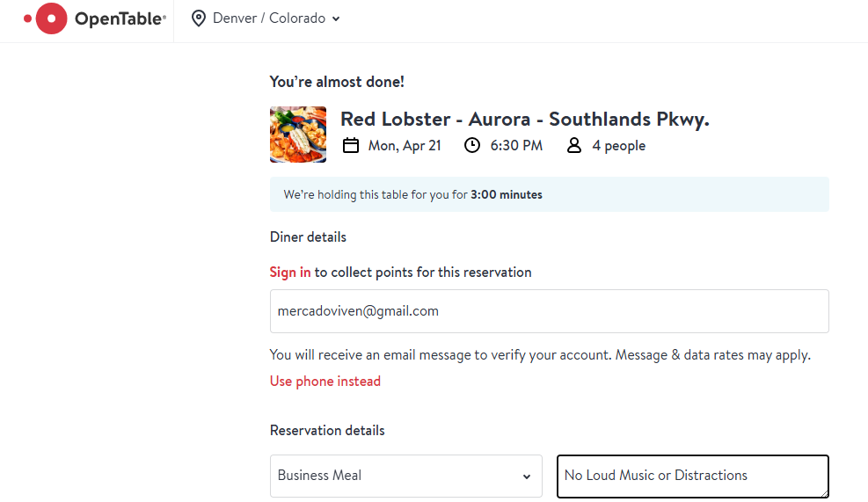Click the location pin icon
The width and height of the screenshot is (868, 502).
[199, 18]
